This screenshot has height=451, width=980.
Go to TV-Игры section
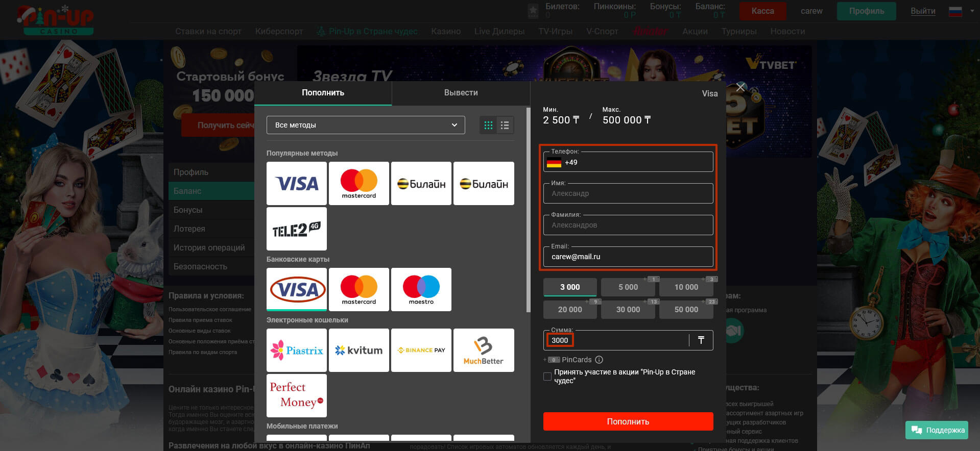click(x=555, y=31)
